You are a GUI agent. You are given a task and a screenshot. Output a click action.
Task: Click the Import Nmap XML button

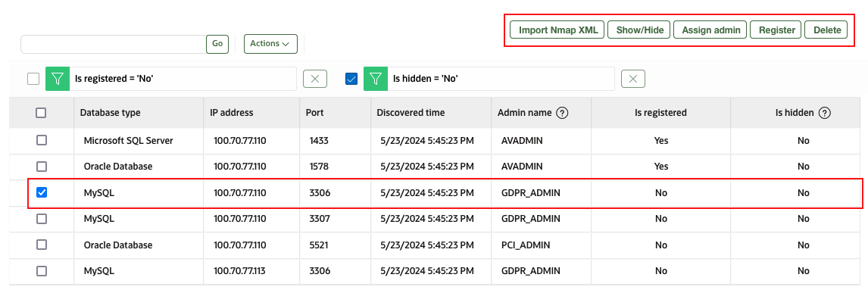coord(557,30)
